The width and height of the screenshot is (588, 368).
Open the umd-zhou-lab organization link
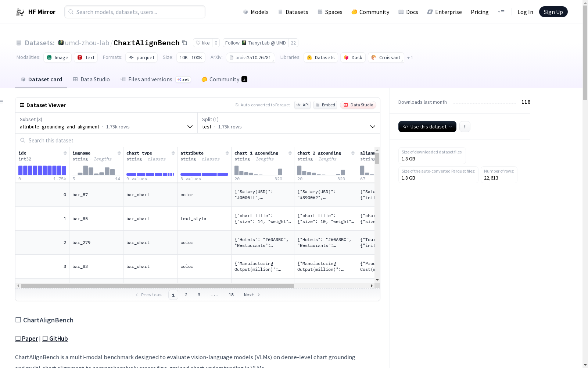[87, 43]
